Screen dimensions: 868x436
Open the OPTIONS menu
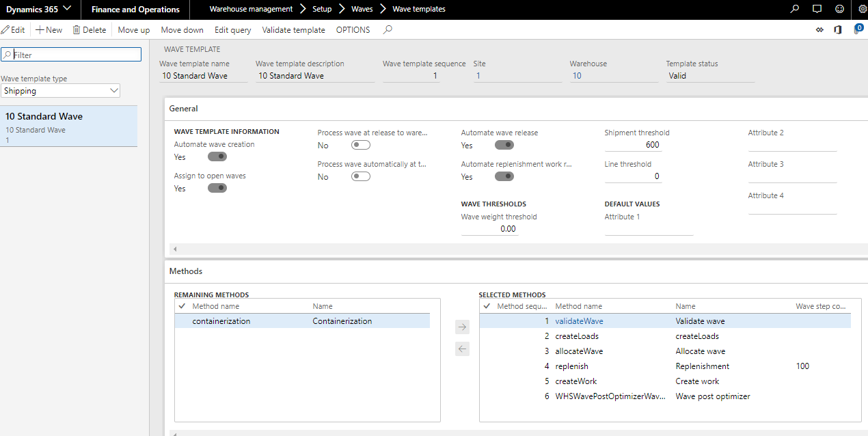(353, 29)
